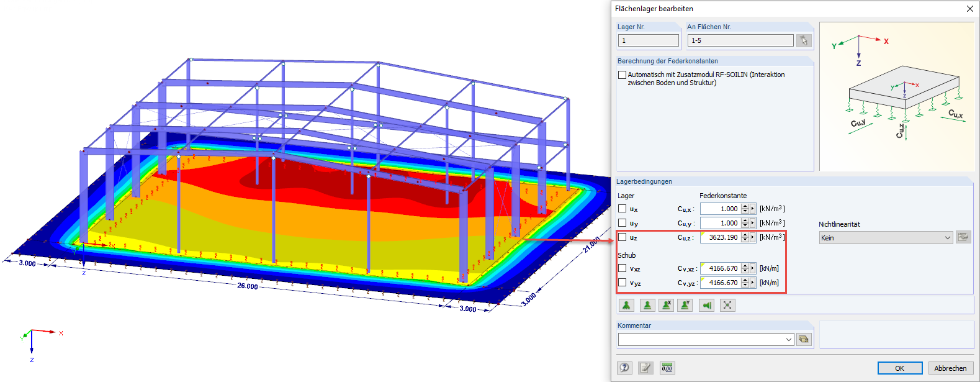Click the arrow button next to Cu,z value
This screenshot has width=980, height=382.
click(x=753, y=237)
